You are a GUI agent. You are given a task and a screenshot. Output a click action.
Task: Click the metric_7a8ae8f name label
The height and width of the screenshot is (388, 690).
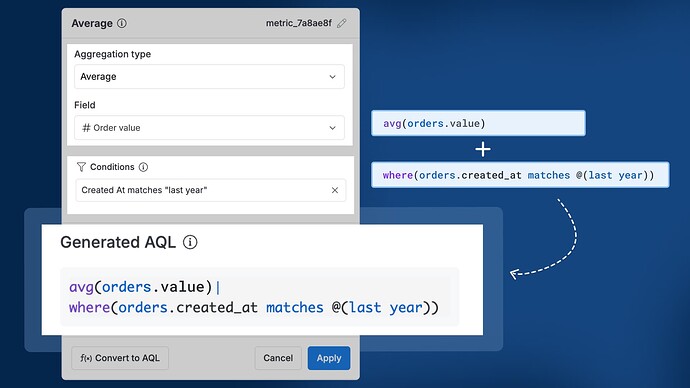(x=299, y=23)
